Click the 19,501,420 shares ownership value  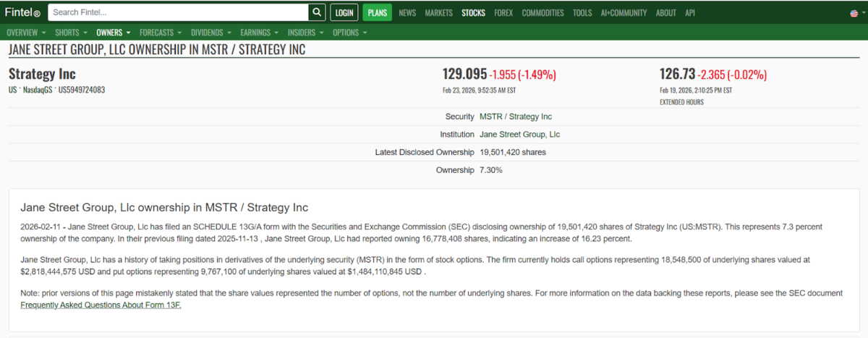coord(513,153)
